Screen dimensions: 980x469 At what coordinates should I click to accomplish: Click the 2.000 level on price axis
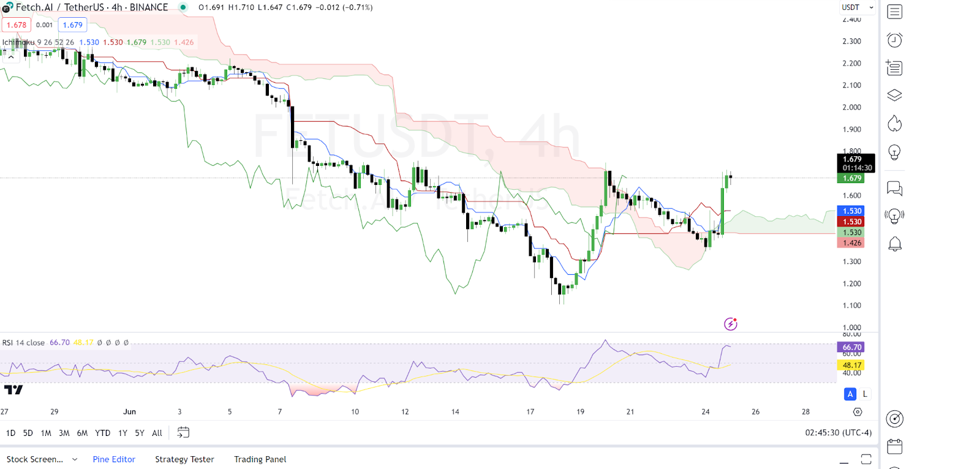[851, 107]
